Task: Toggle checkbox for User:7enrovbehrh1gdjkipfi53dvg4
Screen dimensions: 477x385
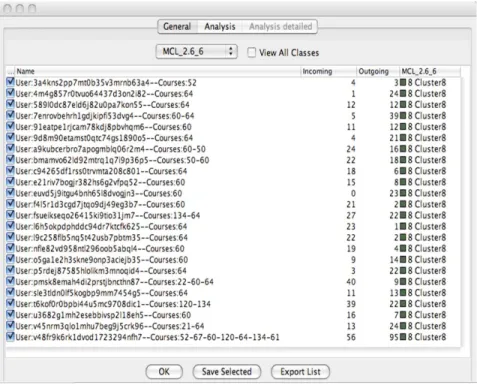Action: [10, 115]
